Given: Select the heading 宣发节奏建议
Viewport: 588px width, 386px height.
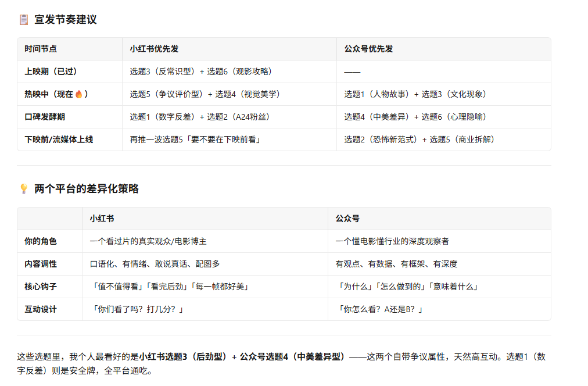Looking at the screenshot, I should coord(66,20).
